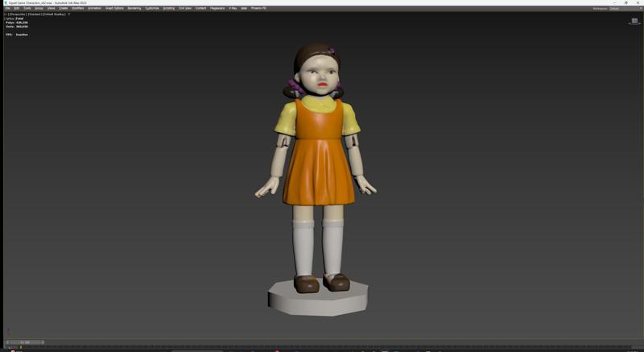Open the Group menu
644x352 pixels.
pos(39,8)
